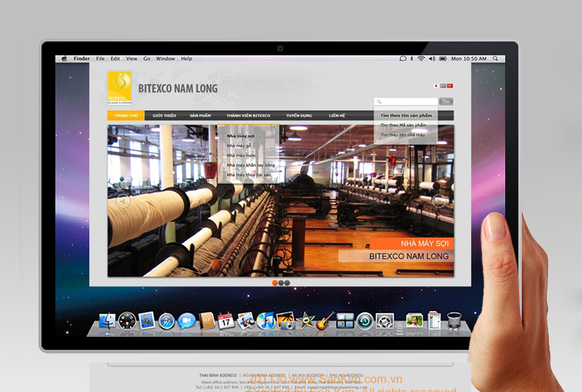Go to previous slide arrow
Image resolution: width=582 pixels, height=392 pixels.
[123, 201]
